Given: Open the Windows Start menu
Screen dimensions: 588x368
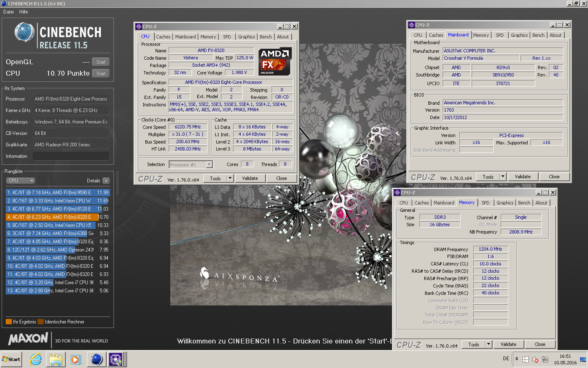Looking at the screenshot, I should pyautogui.click(x=11, y=359).
